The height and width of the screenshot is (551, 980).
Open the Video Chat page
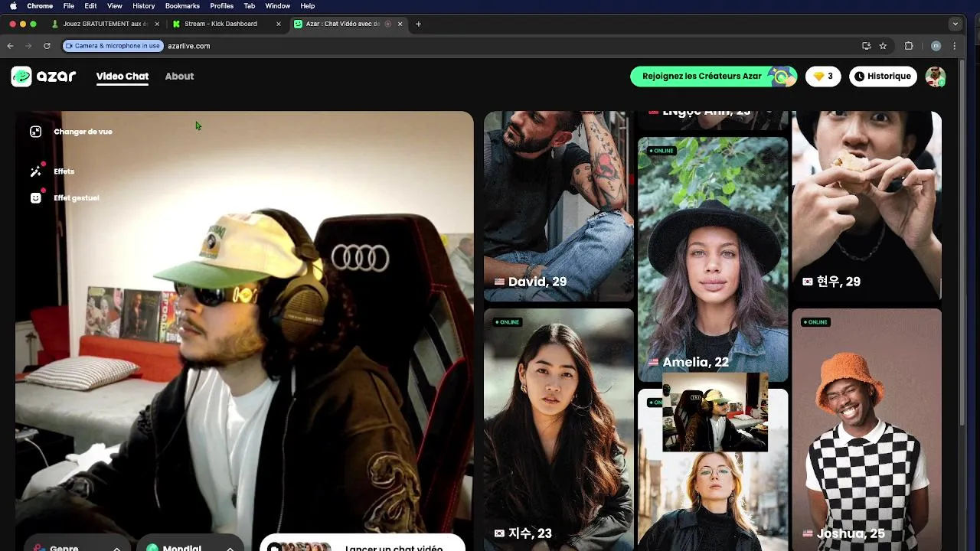point(122,77)
